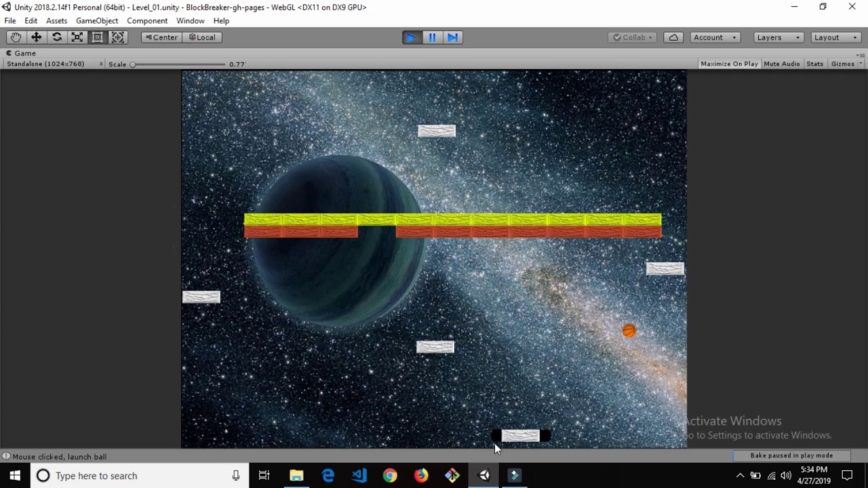Toggle pivot mode Center button
The width and height of the screenshot is (868, 488).
(x=161, y=37)
